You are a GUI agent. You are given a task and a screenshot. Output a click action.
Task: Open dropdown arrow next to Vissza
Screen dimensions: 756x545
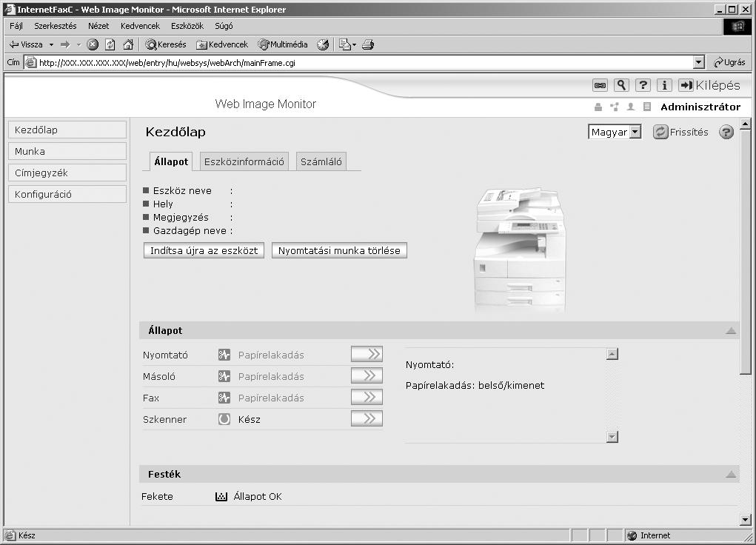pos(51,45)
